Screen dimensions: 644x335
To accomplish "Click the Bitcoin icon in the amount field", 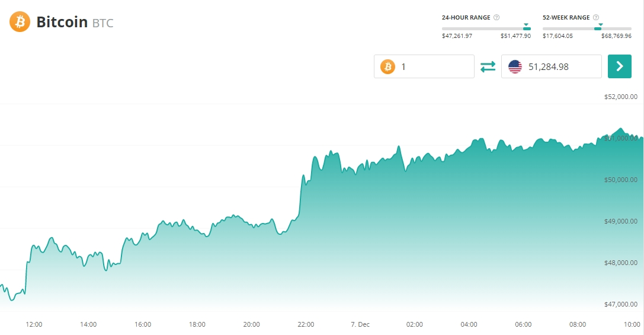I will click(388, 66).
